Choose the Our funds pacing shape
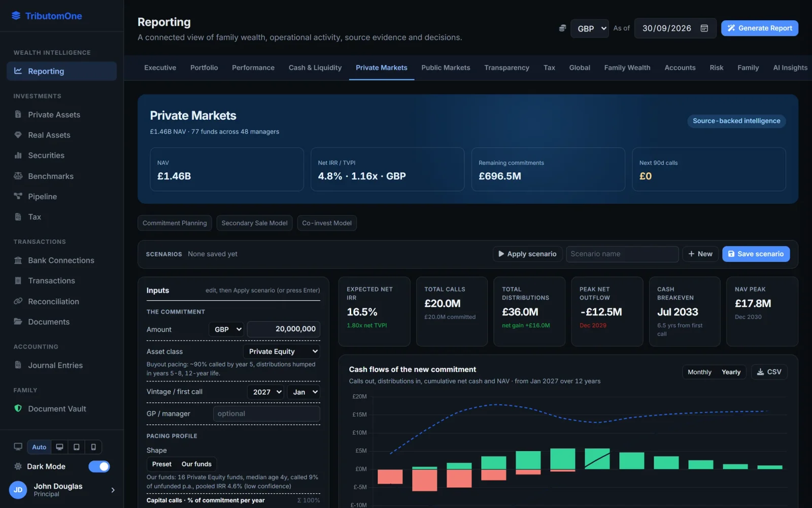The image size is (812, 508). 196,464
